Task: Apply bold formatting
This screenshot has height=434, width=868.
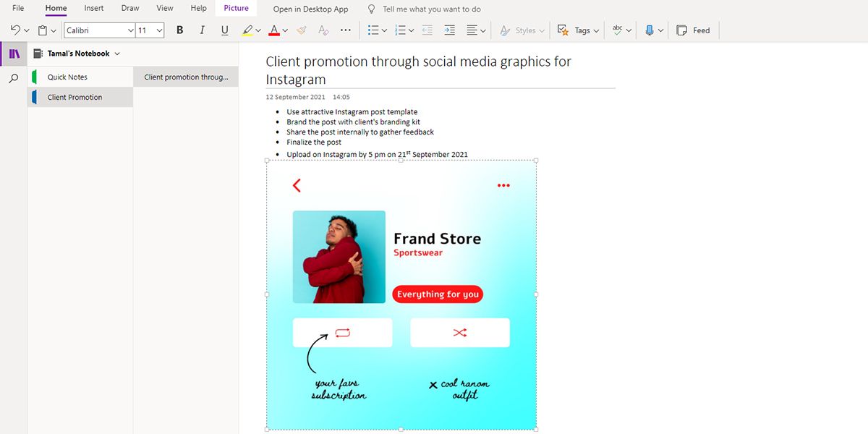Action: coord(179,30)
